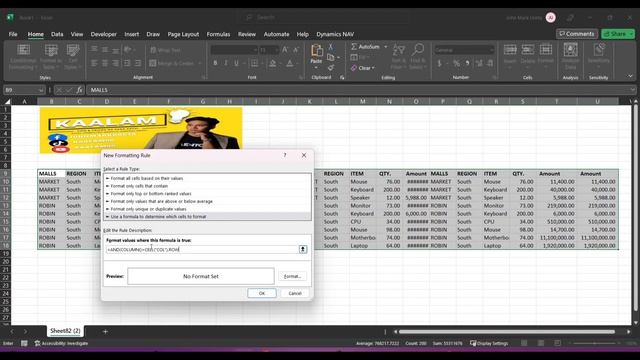Toggle Wrap Text in ribbon
Screen dimensions: 640x360
165,50
